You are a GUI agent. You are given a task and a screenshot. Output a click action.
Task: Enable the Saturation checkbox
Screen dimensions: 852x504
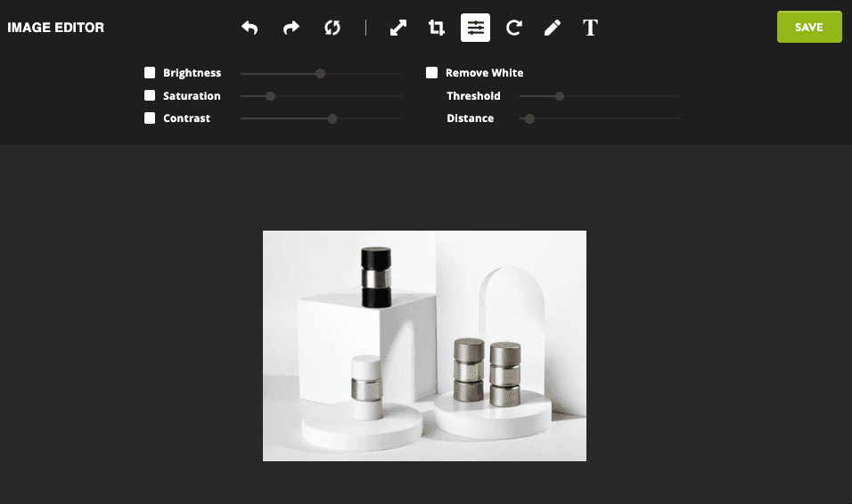pos(150,95)
